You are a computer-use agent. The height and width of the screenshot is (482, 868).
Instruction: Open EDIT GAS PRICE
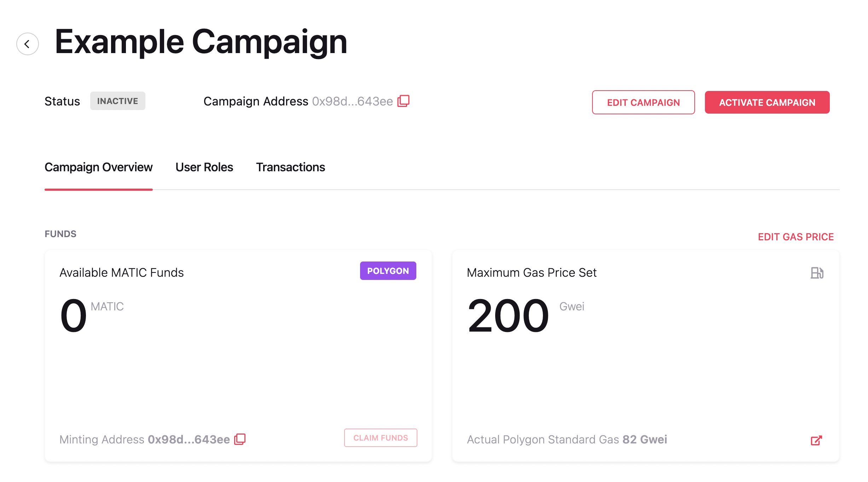coord(795,237)
